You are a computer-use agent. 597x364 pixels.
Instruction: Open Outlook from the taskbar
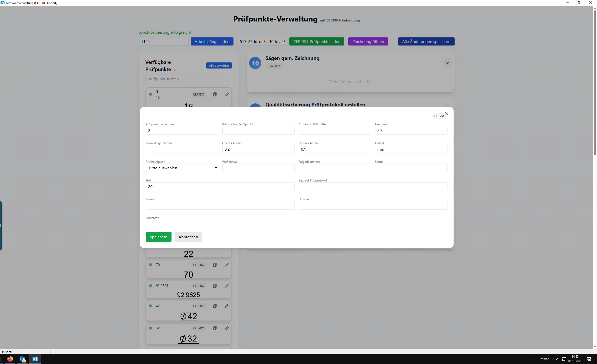23,359
